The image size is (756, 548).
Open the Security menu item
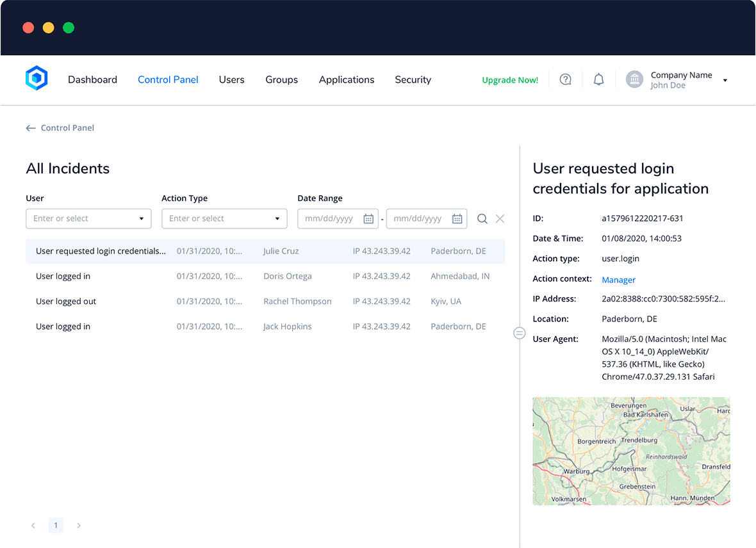tap(413, 79)
